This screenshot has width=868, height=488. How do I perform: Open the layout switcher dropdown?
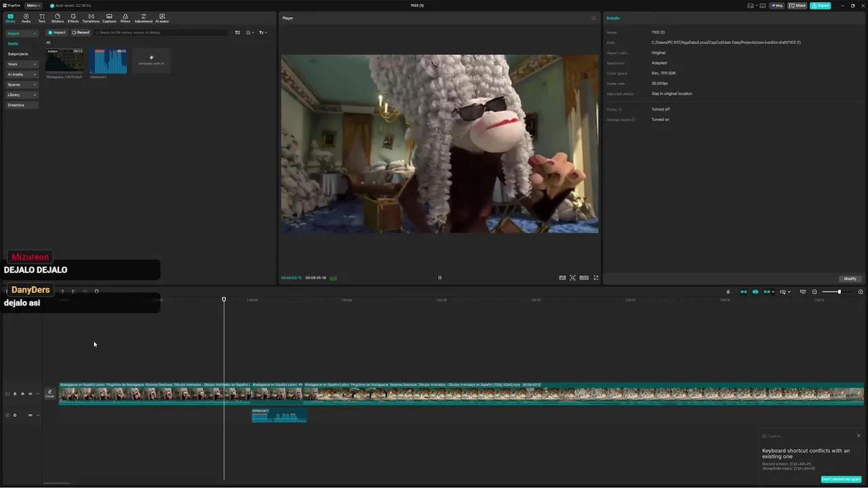(x=752, y=5)
